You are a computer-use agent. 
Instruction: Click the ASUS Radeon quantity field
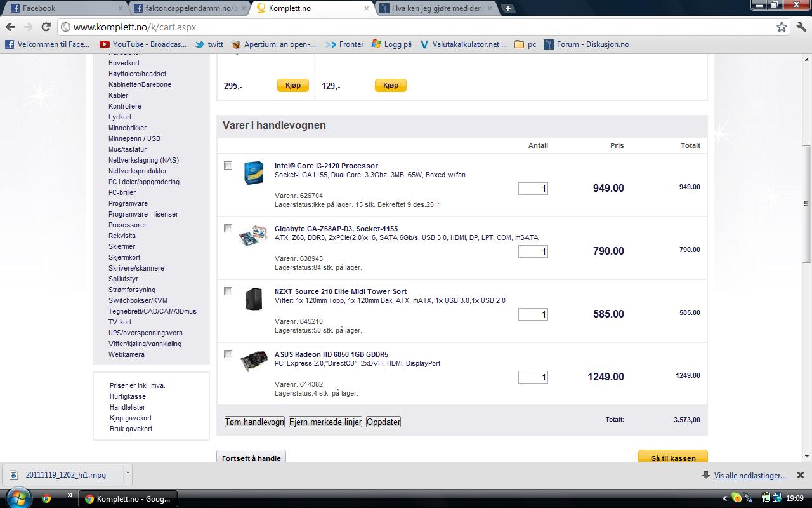click(533, 377)
